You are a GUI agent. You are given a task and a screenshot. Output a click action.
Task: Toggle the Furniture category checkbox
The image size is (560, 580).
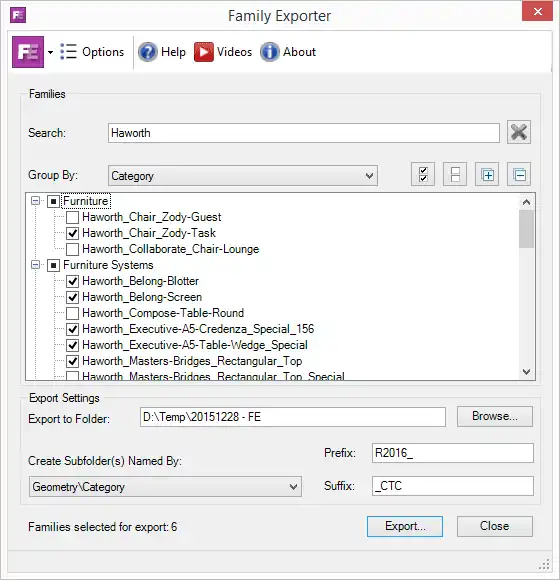click(x=53, y=201)
